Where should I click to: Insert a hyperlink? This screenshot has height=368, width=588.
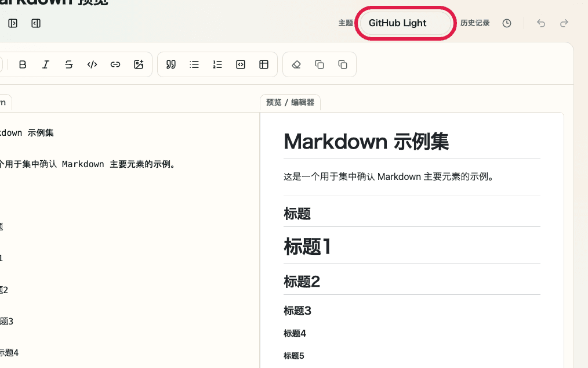[x=115, y=64]
